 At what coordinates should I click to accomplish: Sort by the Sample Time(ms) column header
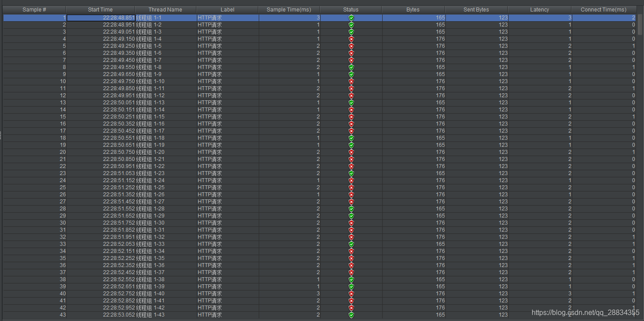(289, 10)
